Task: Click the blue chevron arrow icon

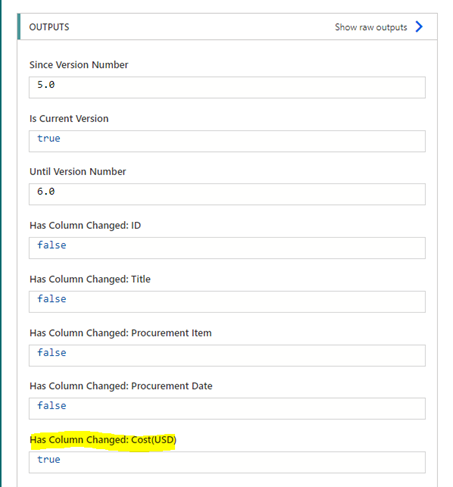Action: pos(419,27)
